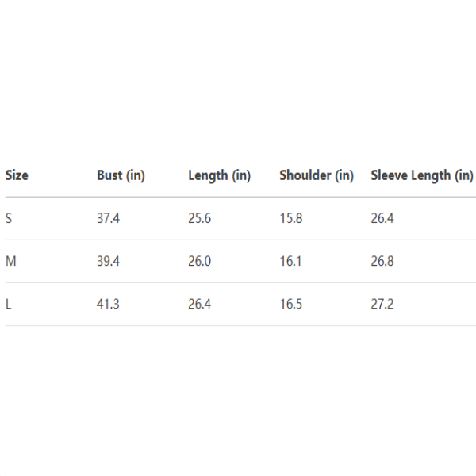Select the M size row label

10,261
